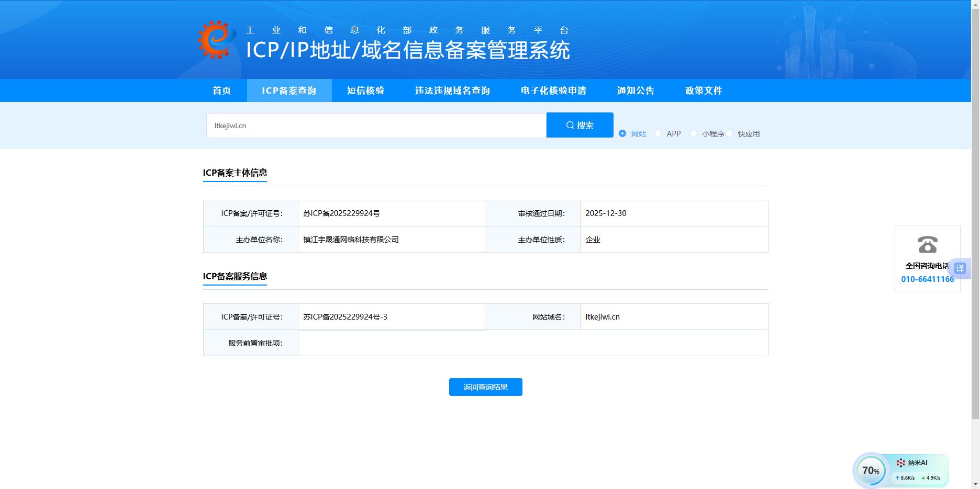Click the 010-66411166 phone number link
The width and height of the screenshot is (980, 489).
tap(927, 279)
